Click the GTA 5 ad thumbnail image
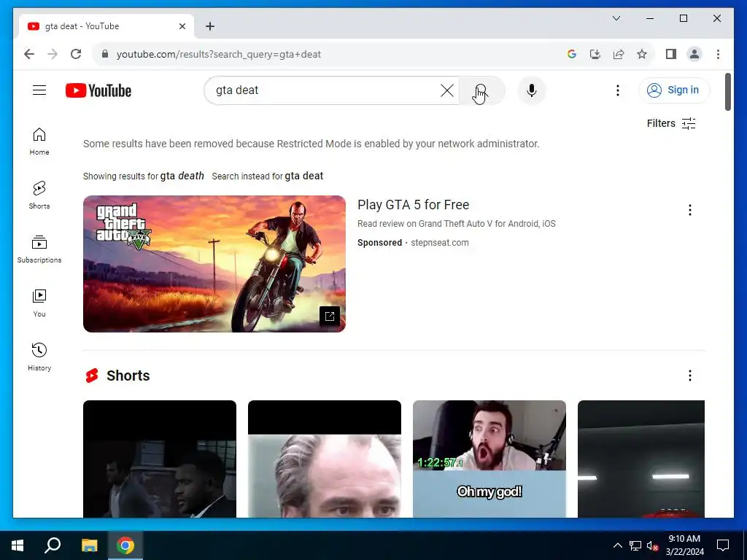 214,264
